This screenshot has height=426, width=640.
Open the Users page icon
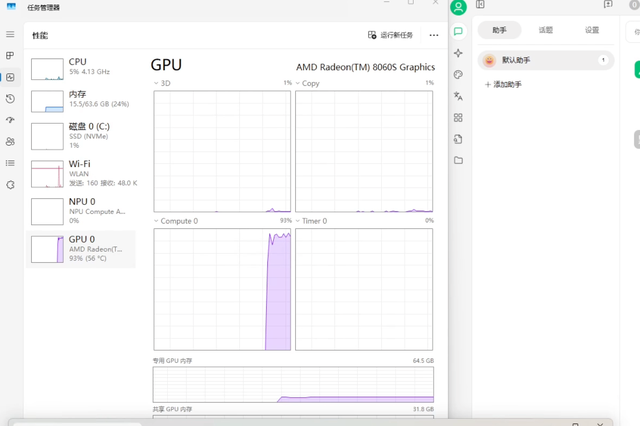point(10,142)
